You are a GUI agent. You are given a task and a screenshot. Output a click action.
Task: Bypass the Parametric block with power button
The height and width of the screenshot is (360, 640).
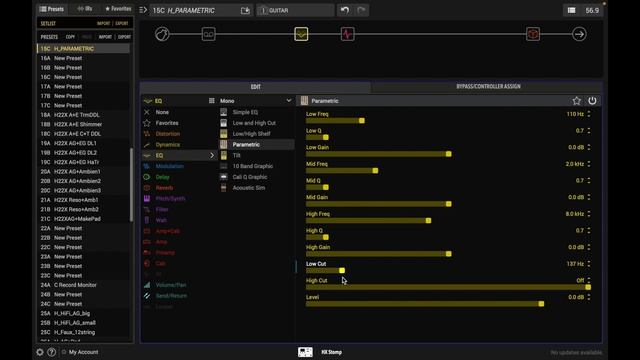point(592,101)
